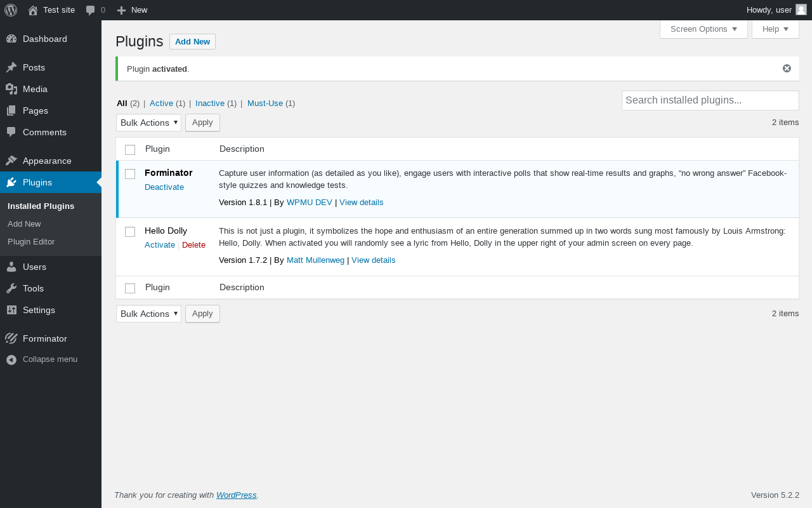
Task: Open the Appearance menu
Action: coord(47,161)
